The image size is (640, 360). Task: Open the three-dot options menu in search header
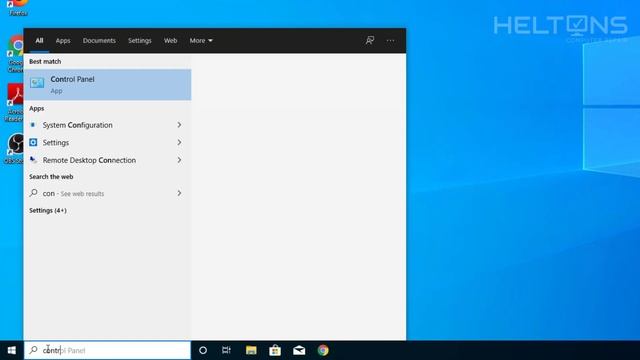(x=391, y=40)
